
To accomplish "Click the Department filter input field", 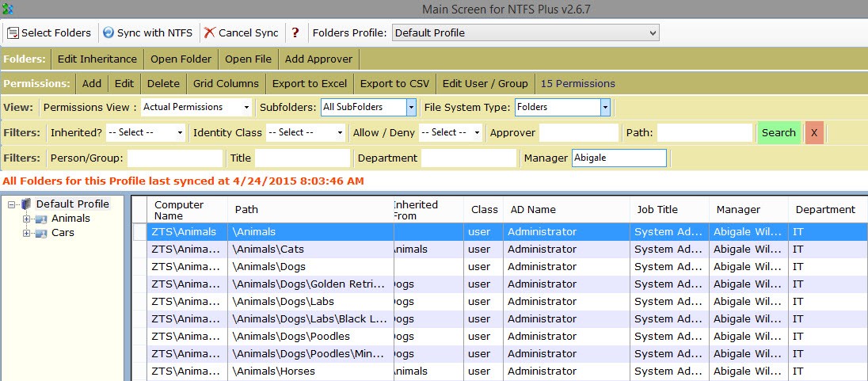I will [469, 158].
